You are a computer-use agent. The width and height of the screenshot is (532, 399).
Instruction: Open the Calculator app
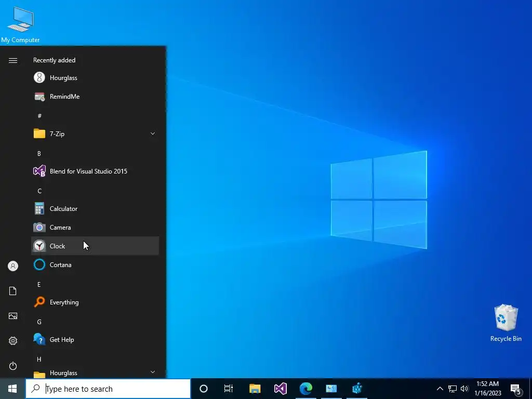95,209
